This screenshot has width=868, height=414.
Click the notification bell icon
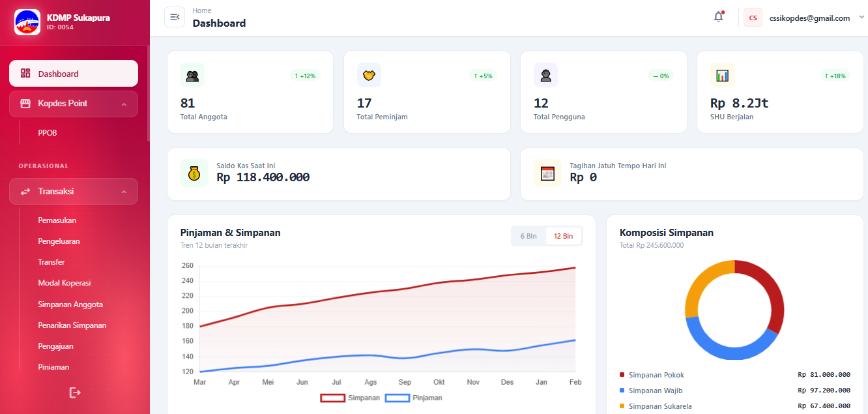click(718, 17)
